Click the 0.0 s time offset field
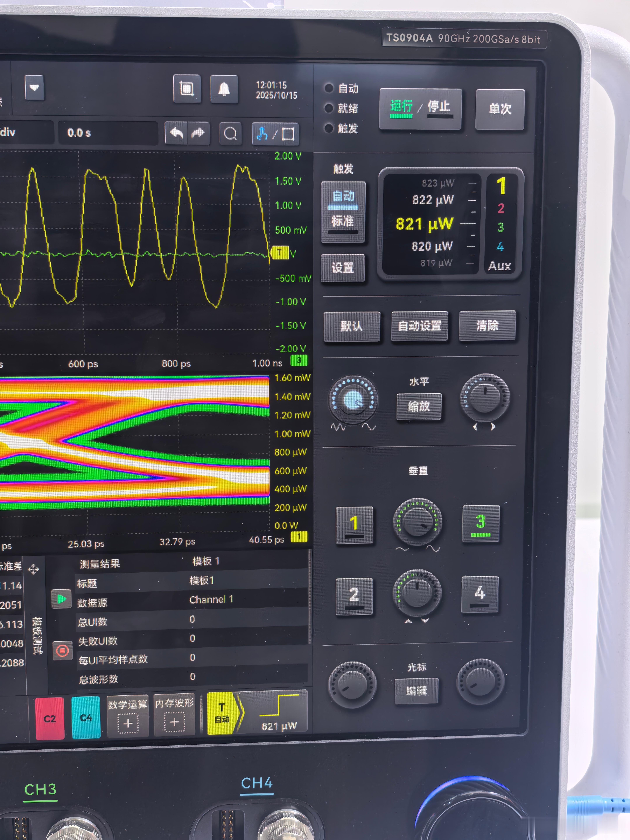 coord(108,133)
